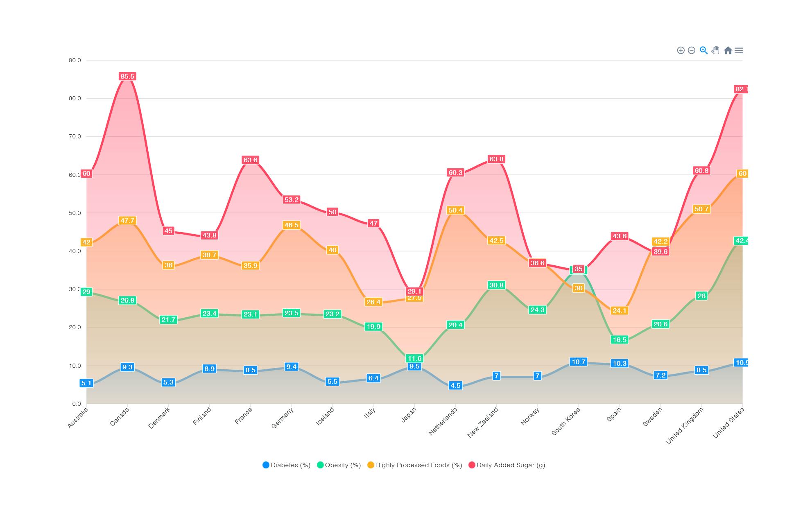
Task: Reset zoom with the home icon
Action: click(x=728, y=50)
